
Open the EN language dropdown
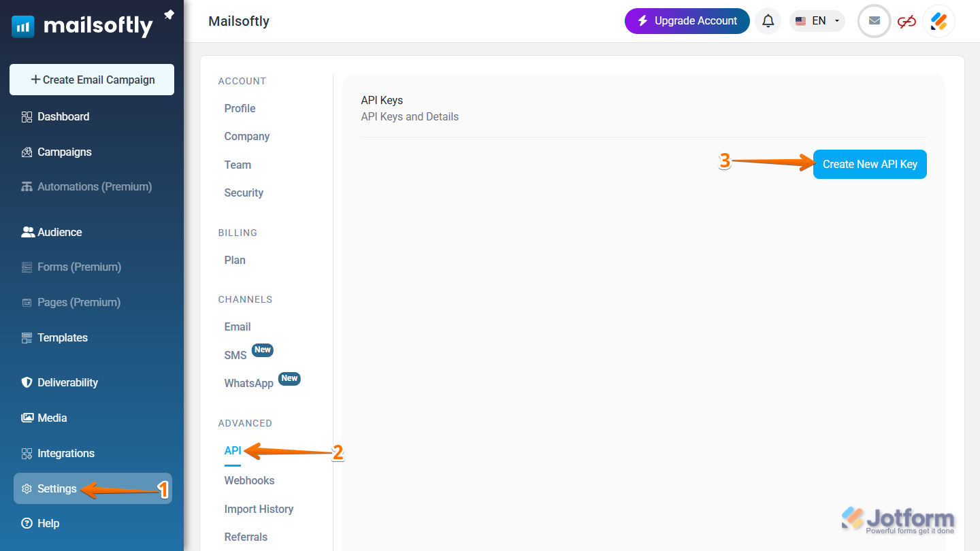coord(817,20)
